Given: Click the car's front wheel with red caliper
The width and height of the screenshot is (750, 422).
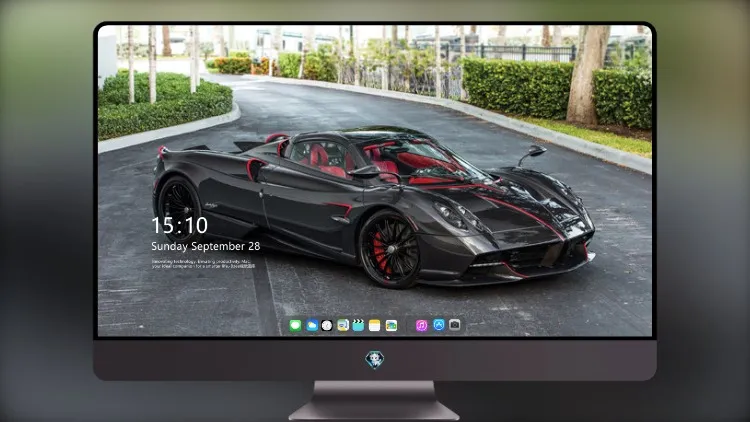Looking at the screenshot, I should click(389, 250).
